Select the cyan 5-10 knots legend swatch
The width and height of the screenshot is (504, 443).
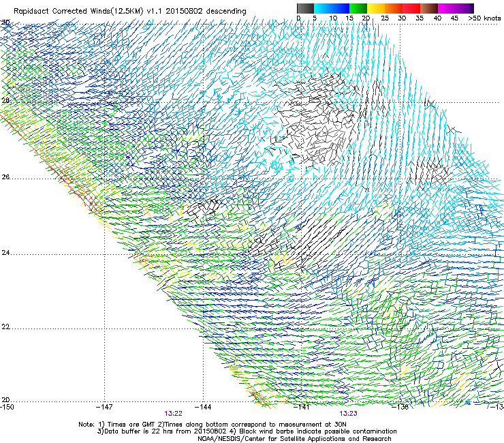click(x=323, y=8)
